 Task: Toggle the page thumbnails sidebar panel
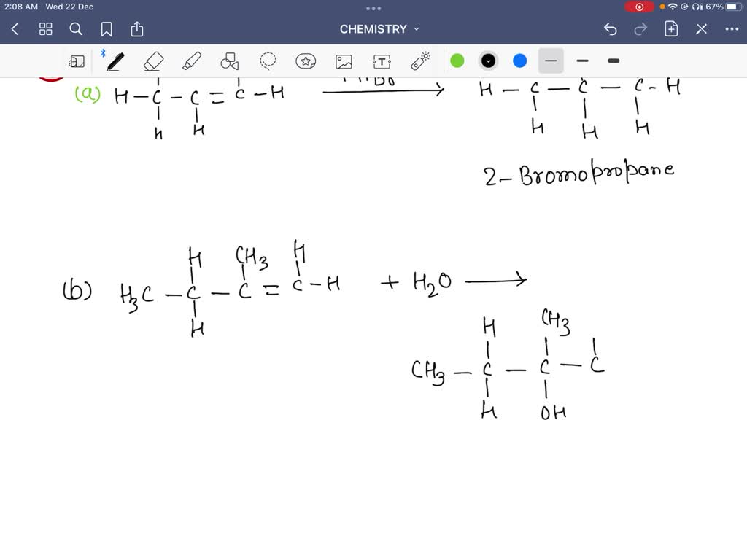[77, 61]
